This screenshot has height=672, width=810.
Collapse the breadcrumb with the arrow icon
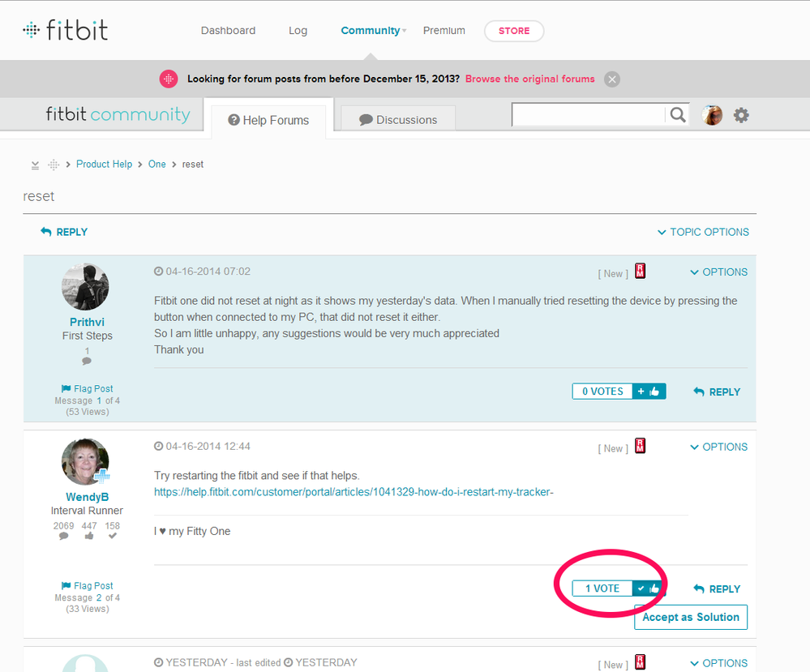[x=35, y=165]
